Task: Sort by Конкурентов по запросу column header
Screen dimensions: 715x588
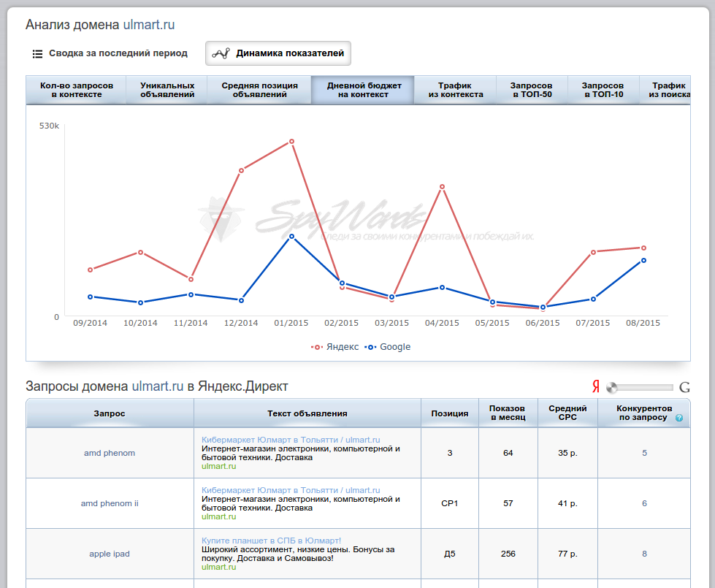Action: point(644,413)
